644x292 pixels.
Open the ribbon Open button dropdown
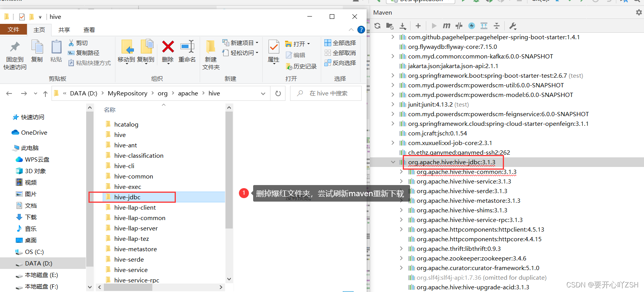(309, 44)
